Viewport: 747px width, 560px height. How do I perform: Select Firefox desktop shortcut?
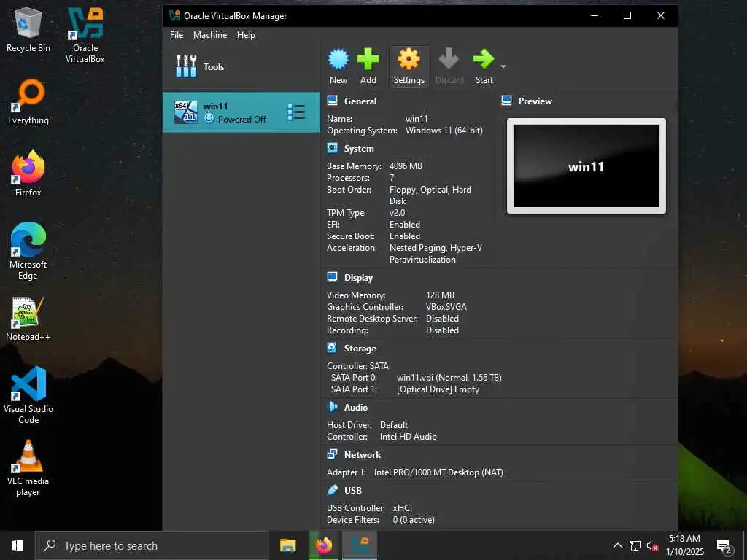click(28, 174)
